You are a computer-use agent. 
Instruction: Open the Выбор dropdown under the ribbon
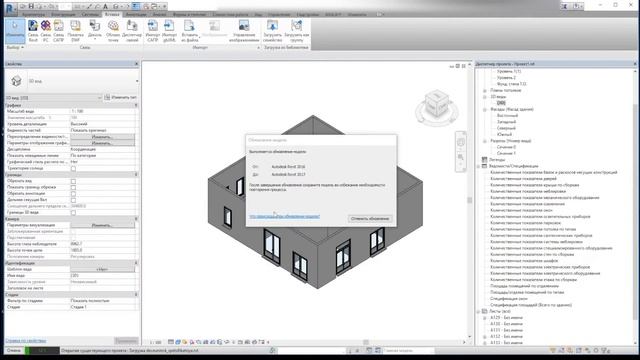(16, 47)
